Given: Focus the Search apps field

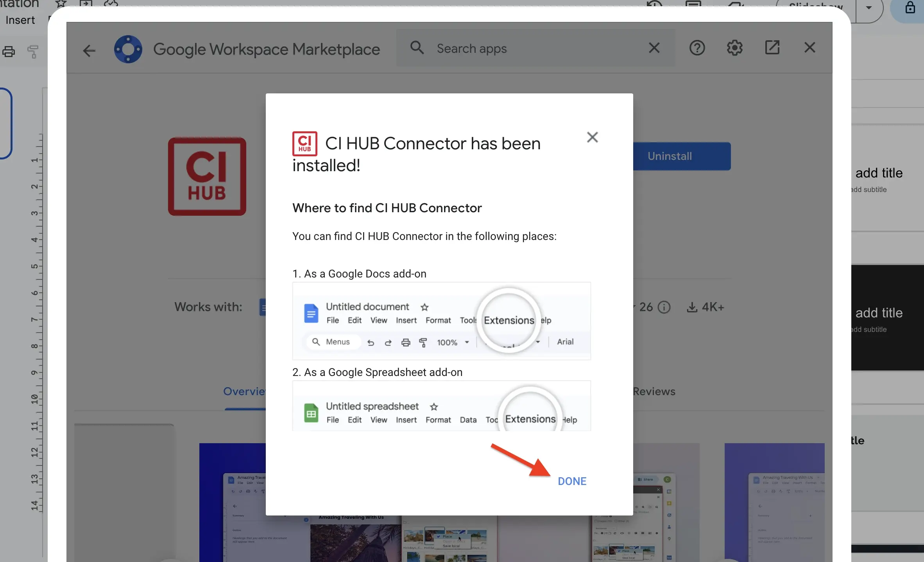Looking at the screenshot, I should coord(535,48).
